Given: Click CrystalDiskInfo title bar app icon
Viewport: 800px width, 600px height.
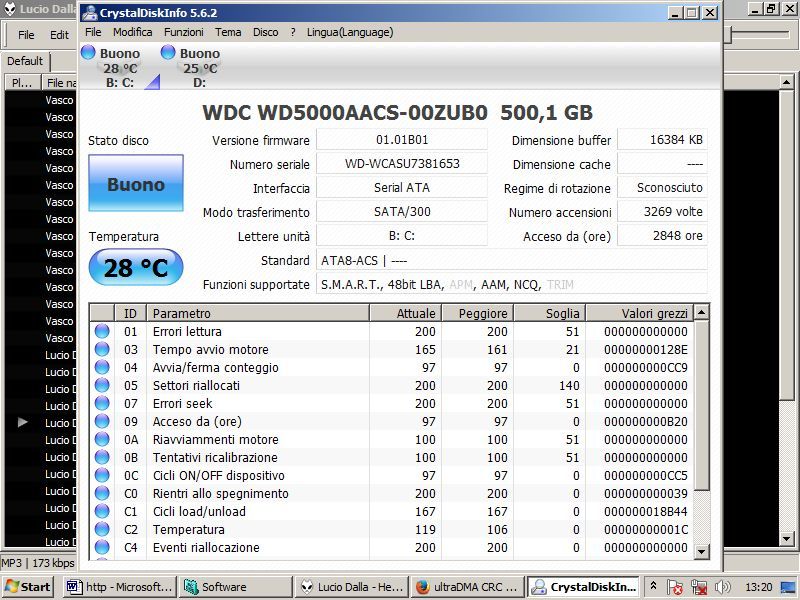Looking at the screenshot, I should 89,13.
